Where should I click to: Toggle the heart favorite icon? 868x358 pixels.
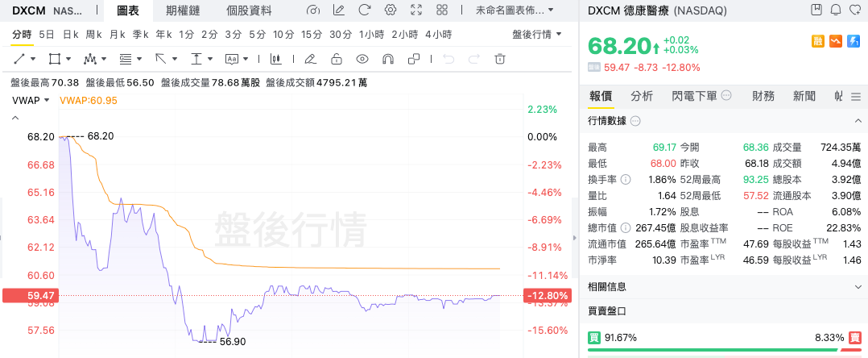tap(854, 10)
